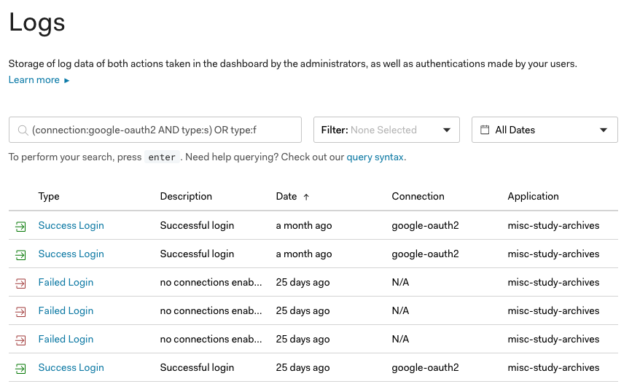Screen dimensions: 640x384
Task: Click the red failed login icon in the third row
Action: 21,283
